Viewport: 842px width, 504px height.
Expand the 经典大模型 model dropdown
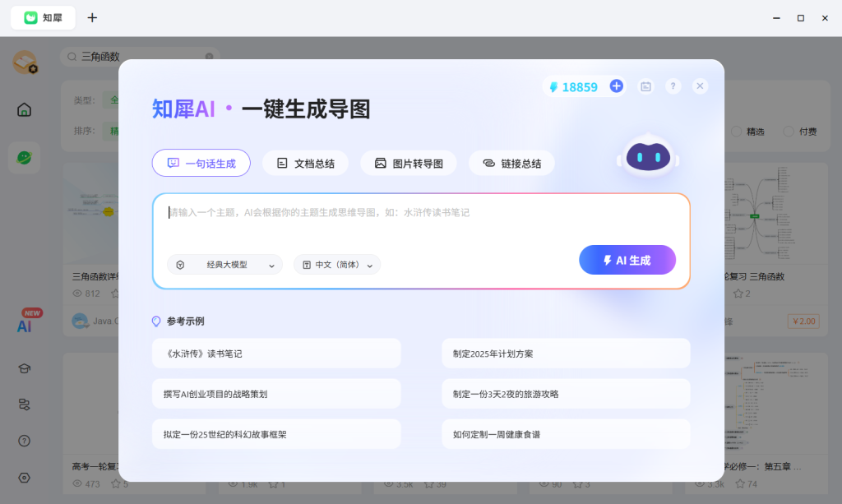225,265
